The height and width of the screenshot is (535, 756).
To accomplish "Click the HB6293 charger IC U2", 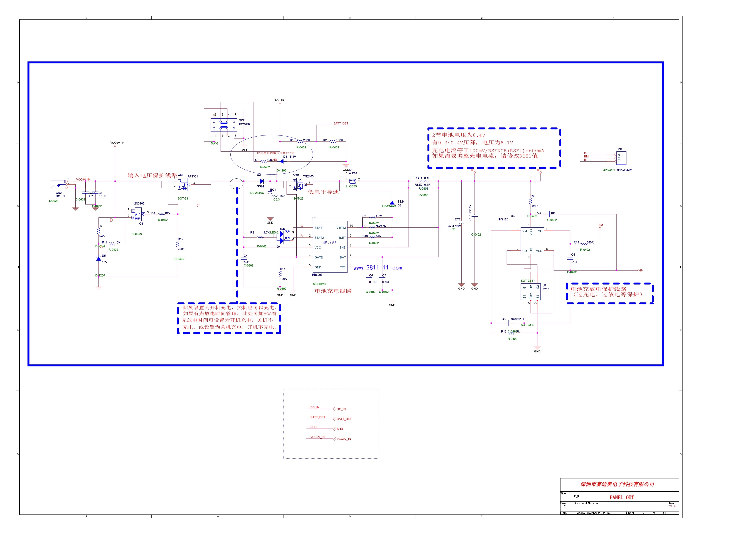I will tap(330, 246).
